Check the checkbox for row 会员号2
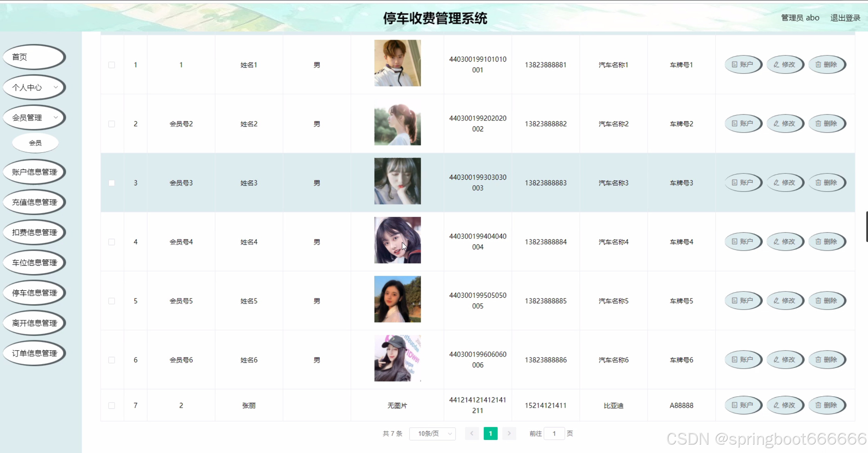 112,124
